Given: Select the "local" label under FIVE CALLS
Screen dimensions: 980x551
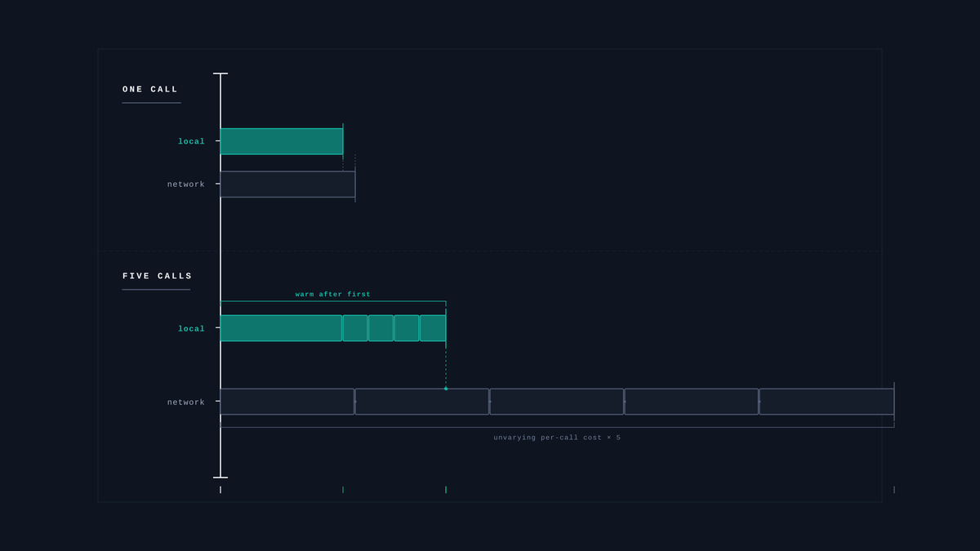Looking at the screenshot, I should [x=192, y=329].
